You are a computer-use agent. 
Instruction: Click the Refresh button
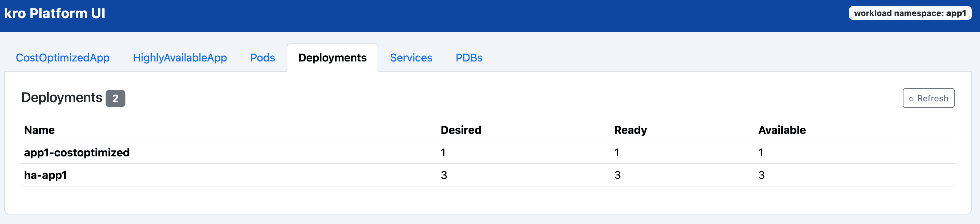(x=928, y=98)
